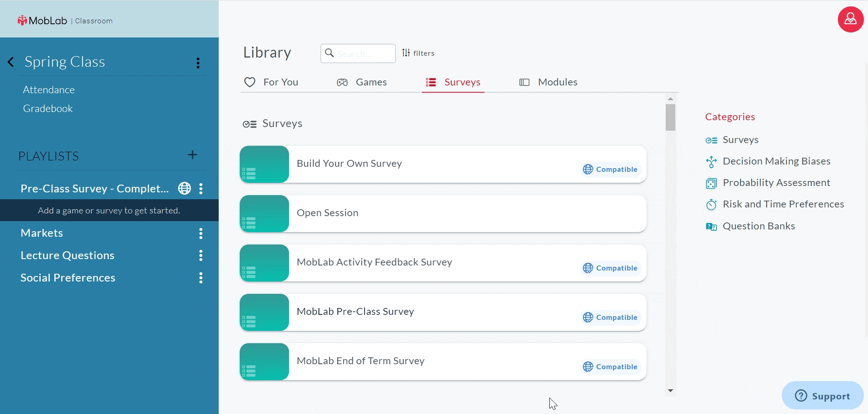Click the Probability Assessment dice icon
Screen dimensions: 868x414
pyautogui.click(x=711, y=183)
